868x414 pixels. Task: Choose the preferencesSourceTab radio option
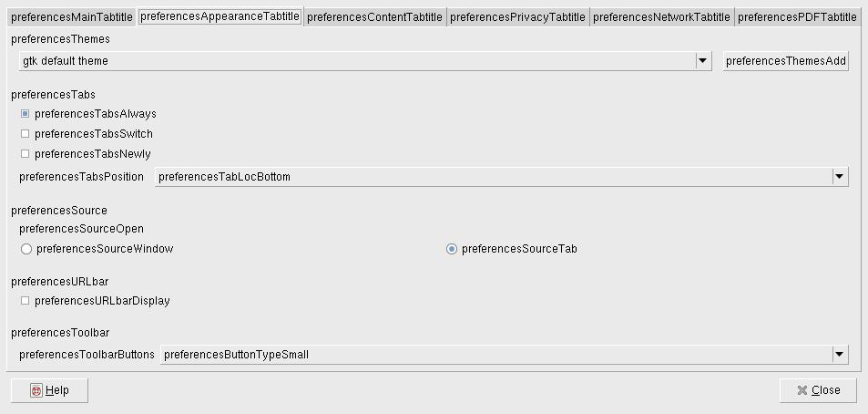pyautogui.click(x=452, y=249)
